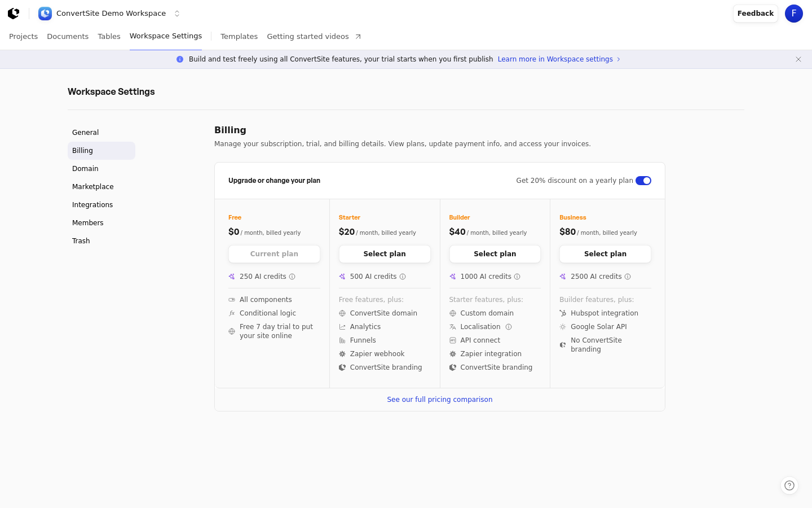Click info icon next to Localisation

click(509, 327)
